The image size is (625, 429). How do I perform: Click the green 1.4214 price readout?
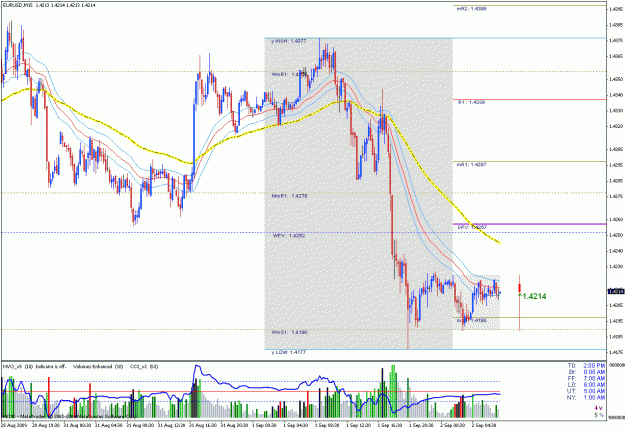point(534,296)
